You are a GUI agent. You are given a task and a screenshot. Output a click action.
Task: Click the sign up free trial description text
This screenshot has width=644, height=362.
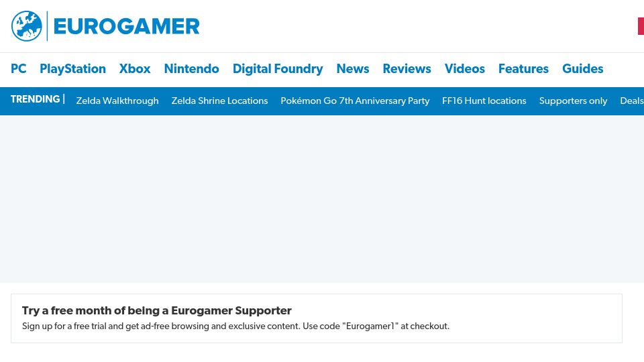(x=235, y=326)
